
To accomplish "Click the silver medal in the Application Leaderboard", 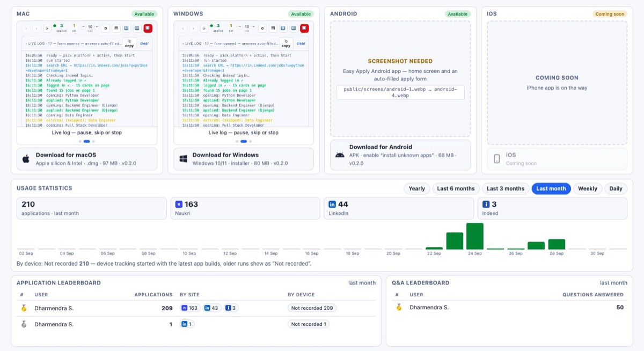I will tap(24, 324).
